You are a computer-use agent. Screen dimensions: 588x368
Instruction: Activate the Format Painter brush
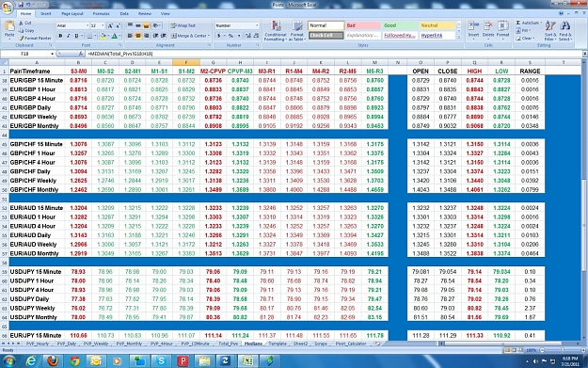point(35,38)
